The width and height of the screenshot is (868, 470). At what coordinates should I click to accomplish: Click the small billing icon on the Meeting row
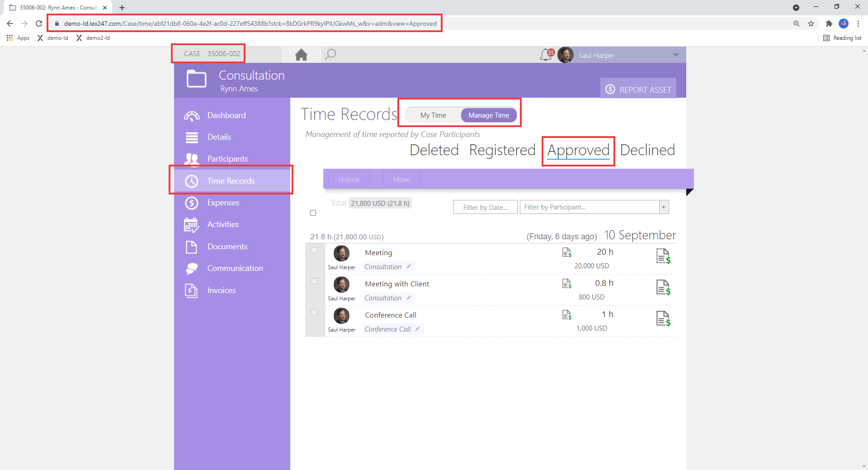567,252
